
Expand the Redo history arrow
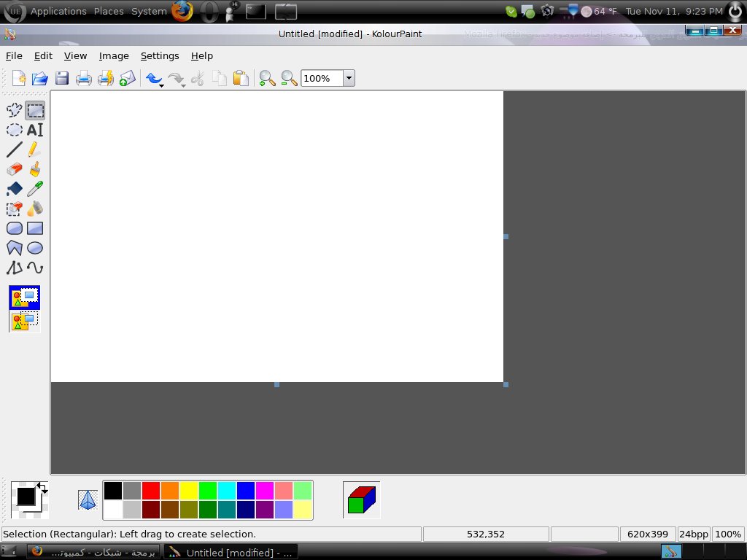pos(183,86)
